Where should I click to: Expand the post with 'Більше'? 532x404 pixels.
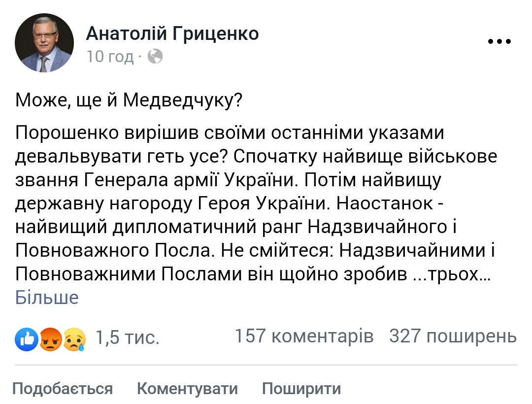[47, 298]
